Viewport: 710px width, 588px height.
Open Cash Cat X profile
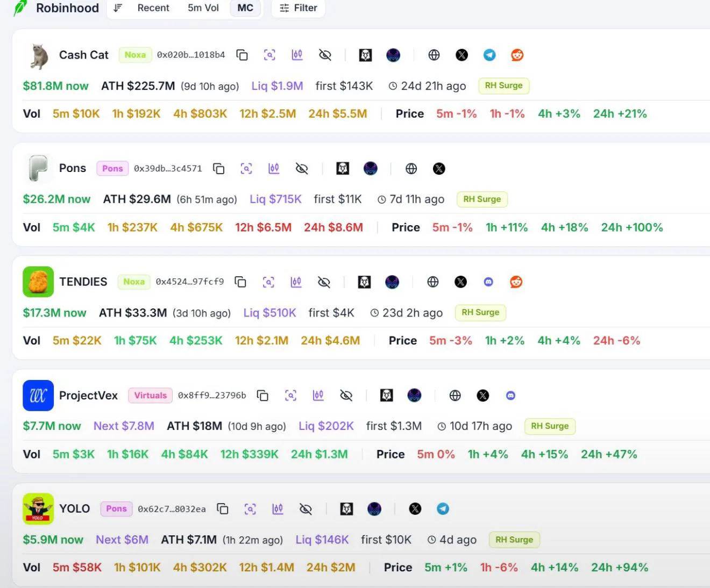461,55
